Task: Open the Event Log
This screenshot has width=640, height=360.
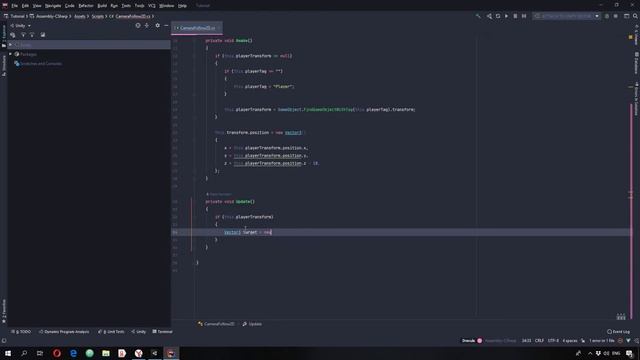Action: click(x=618, y=332)
